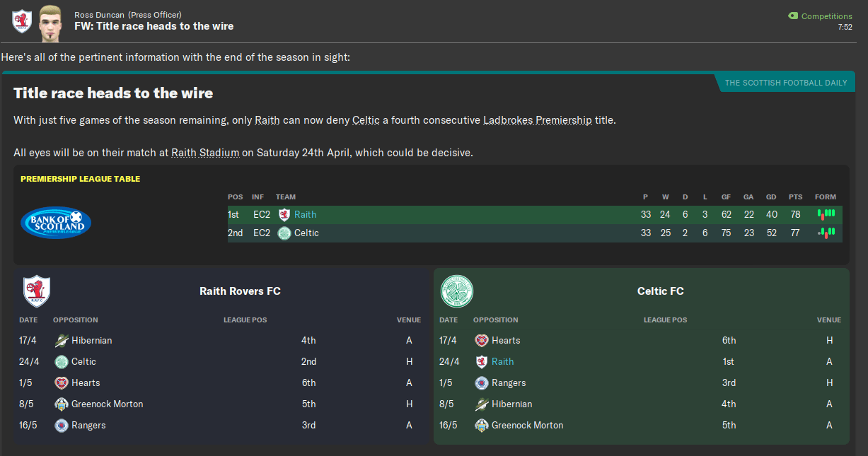Screen dimensions: 868x456
Task: Click the Hearts badge in Celtic's fixture list
Action: pos(482,341)
